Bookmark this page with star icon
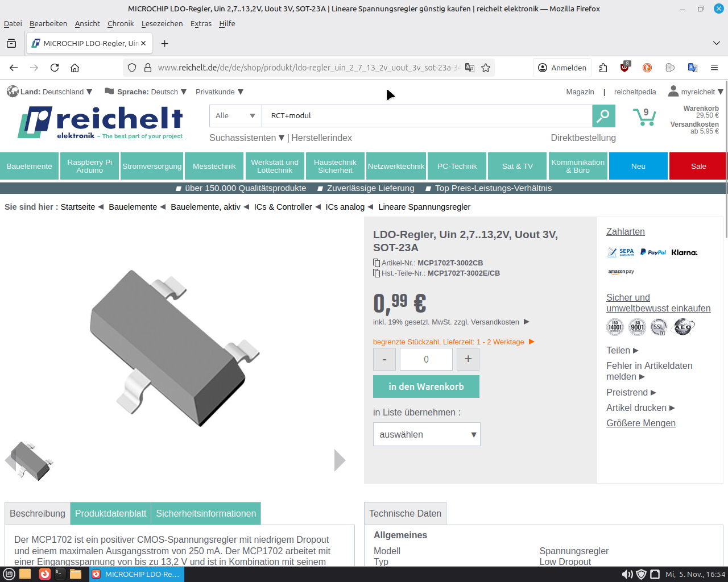Image resolution: width=728 pixels, height=582 pixels. coord(486,68)
